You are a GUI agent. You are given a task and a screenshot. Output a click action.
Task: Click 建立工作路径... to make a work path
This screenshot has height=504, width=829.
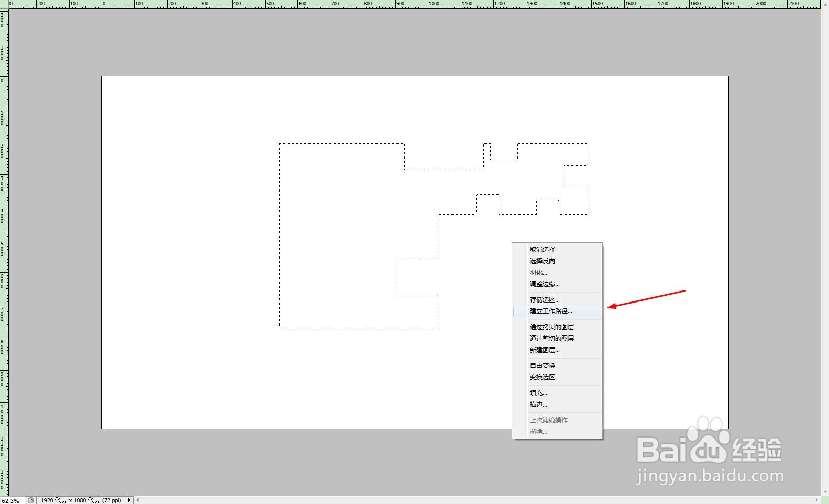pyautogui.click(x=557, y=311)
